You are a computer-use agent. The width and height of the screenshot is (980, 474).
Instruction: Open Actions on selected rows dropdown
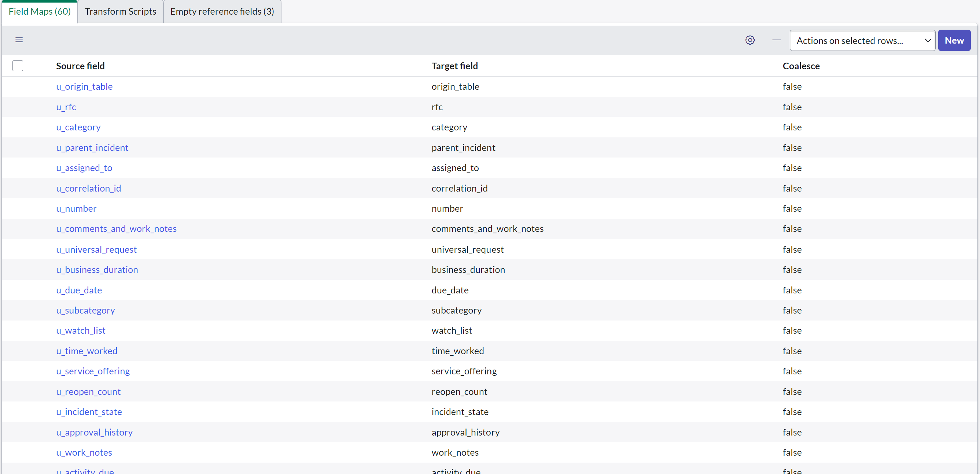pyautogui.click(x=862, y=40)
